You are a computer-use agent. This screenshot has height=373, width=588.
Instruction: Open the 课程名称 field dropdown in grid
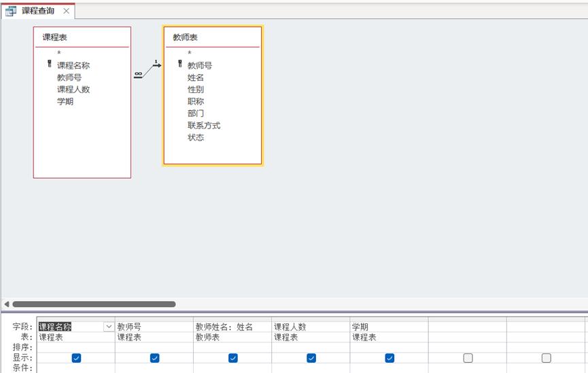[x=109, y=327]
